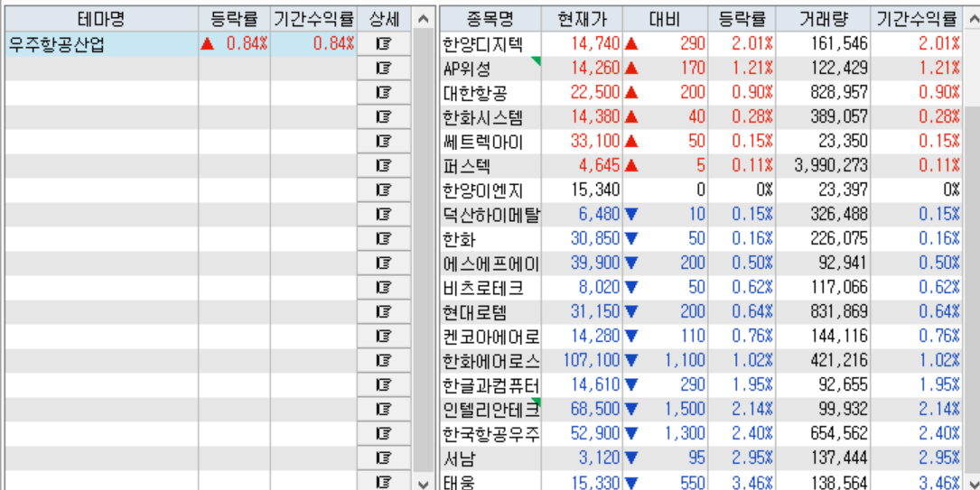Select the 한화시스템 stock
The image size is (980, 490).
tap(482, 116)
